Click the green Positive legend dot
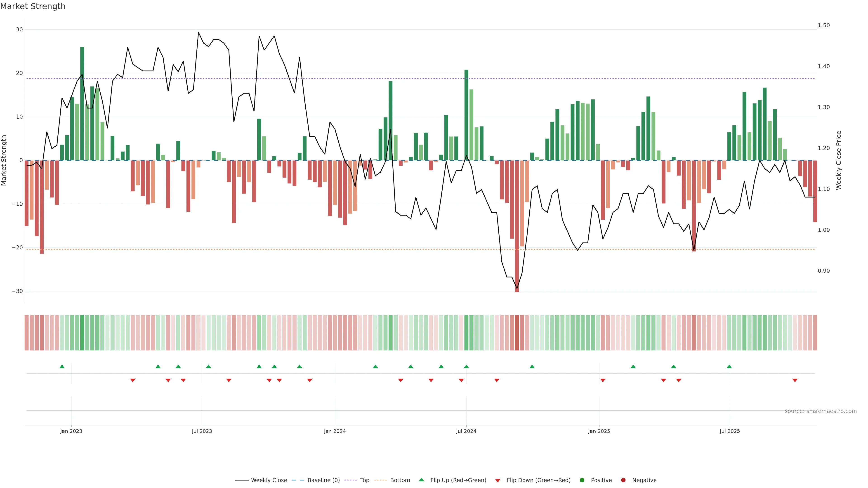 [x=582, y=480]
